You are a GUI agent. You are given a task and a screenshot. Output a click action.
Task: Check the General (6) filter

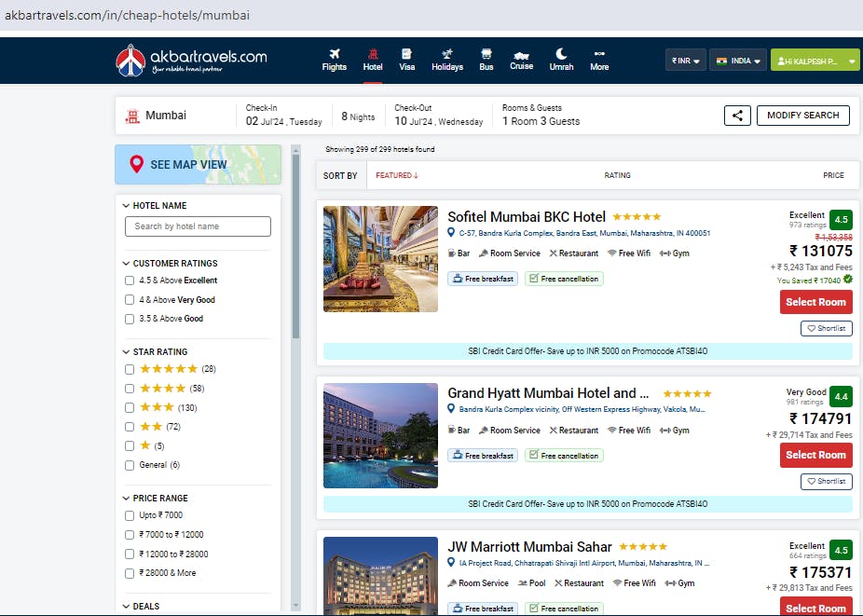[130, 465]
